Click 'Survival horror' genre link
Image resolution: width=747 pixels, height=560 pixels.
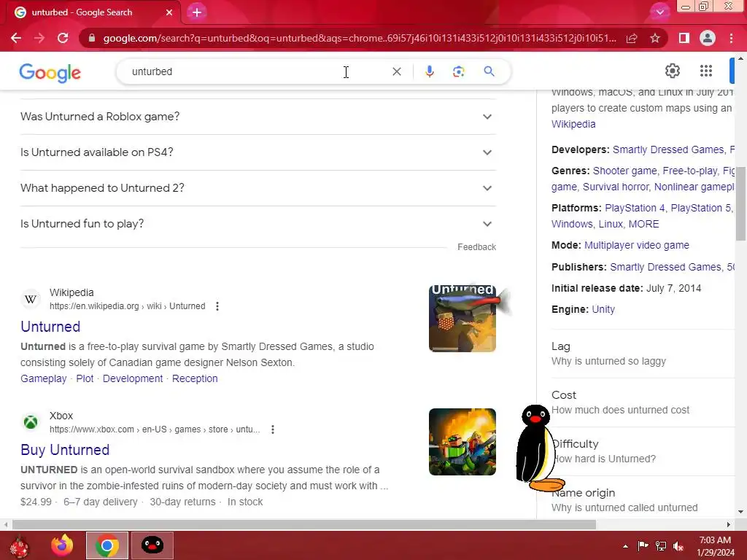coord(616,187)
